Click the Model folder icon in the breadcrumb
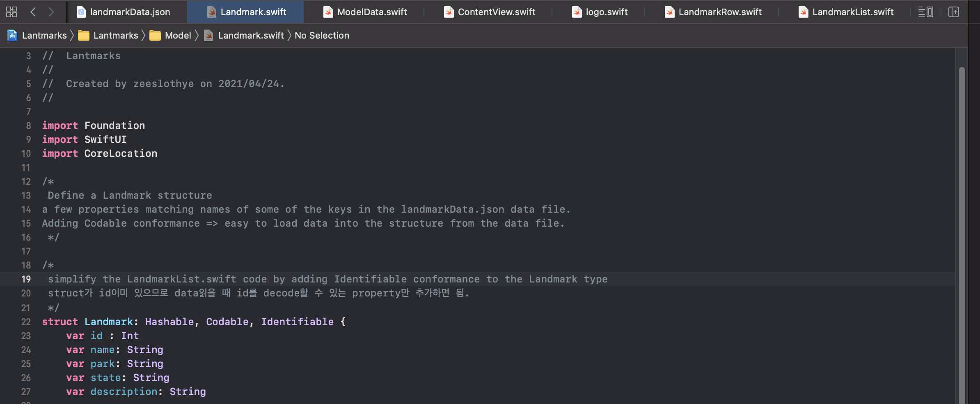This screenshot has width=980, height=404. 155,36
